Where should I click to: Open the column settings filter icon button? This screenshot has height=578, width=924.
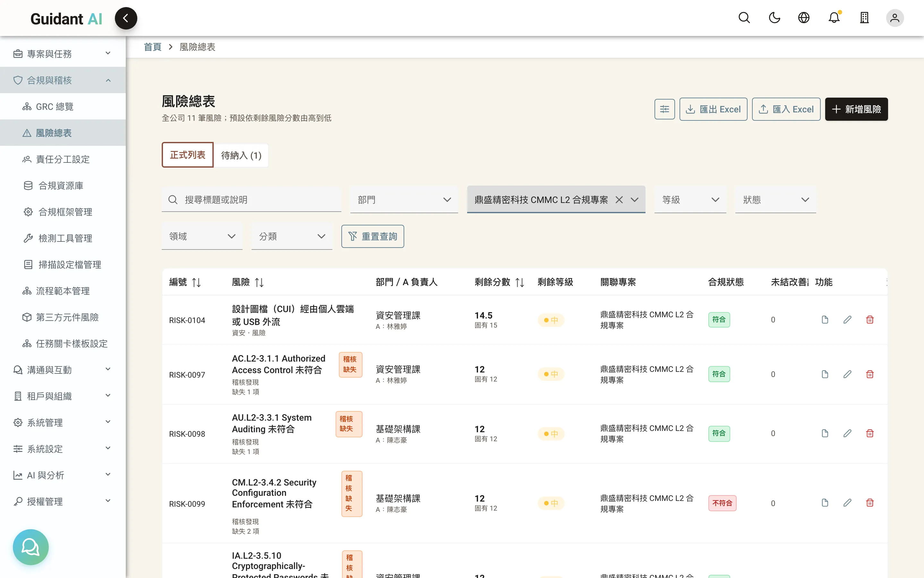click(x=664, y=109)
